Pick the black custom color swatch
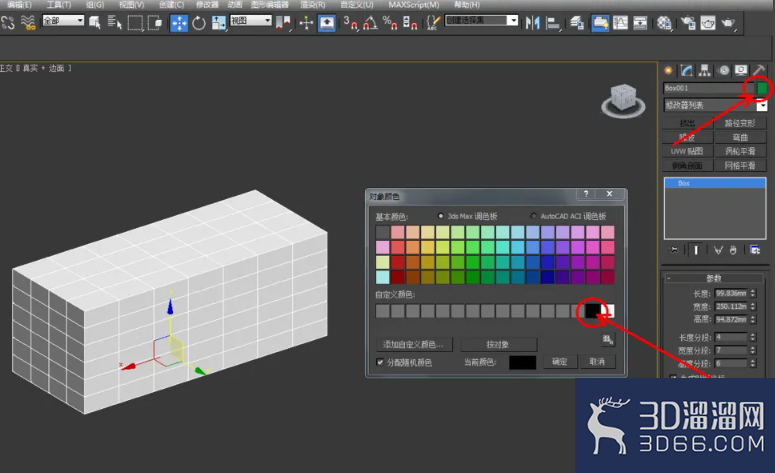 click(x=593, y=311)
